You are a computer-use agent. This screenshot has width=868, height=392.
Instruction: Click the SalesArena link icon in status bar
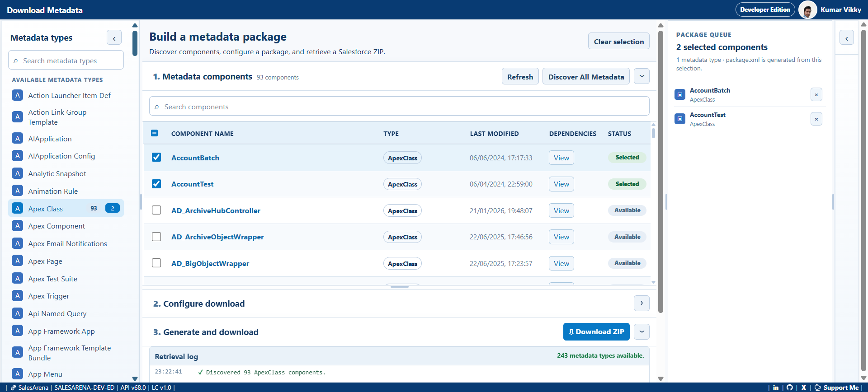pyautogui.click(x=14, y=387)
